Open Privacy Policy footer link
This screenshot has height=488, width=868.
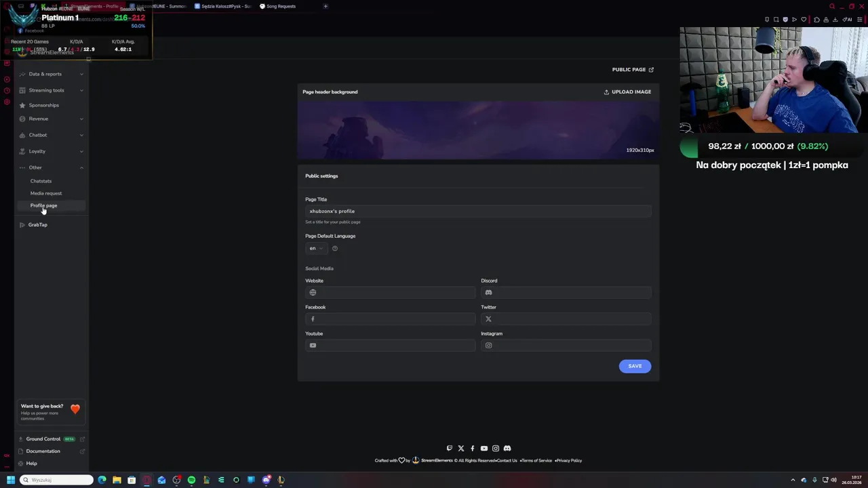569,461
